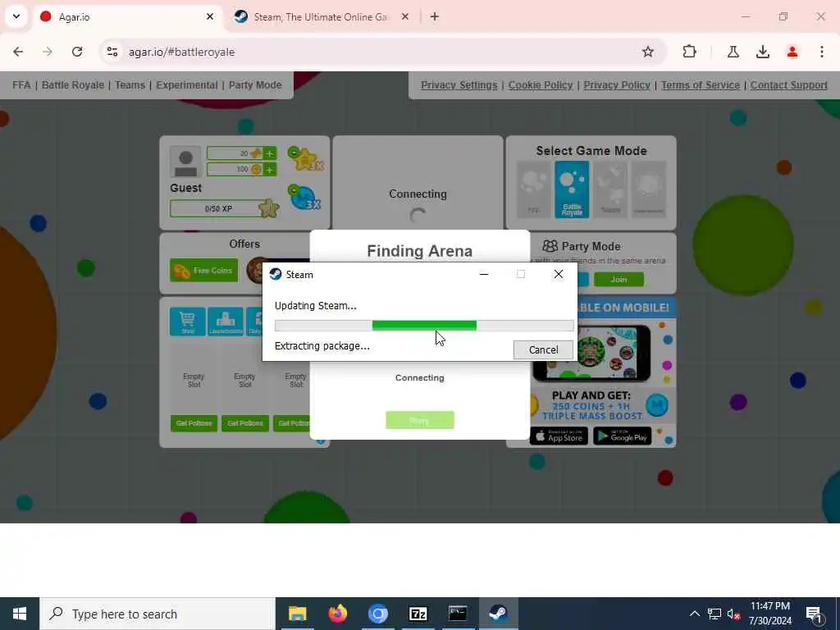Open browser downloads

coord(763,52)
